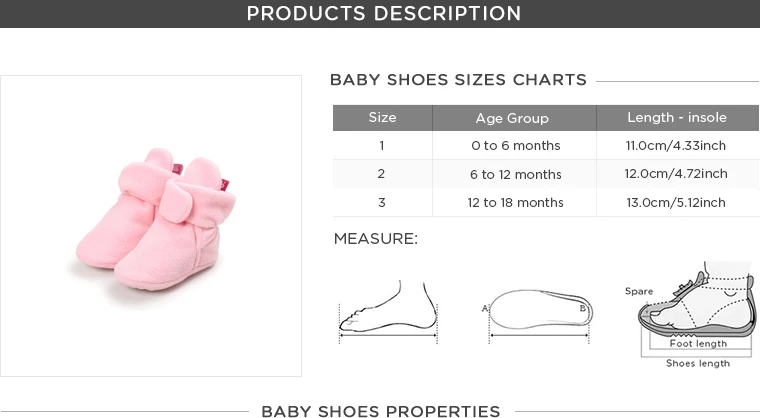Click the 6 to 12 months cell
Screen dimensions: 760x418
tap(515, 174)
